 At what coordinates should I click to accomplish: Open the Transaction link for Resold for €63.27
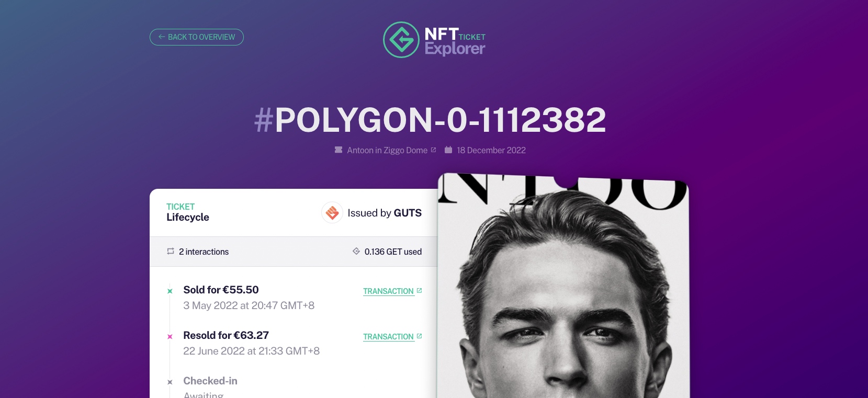[389, 337]
